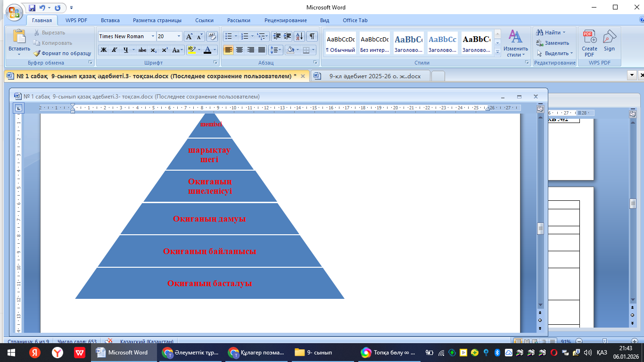The image size is (644, 362).
Task: Open the Yandex Browser from taskbar
Action: coord(57,353)
